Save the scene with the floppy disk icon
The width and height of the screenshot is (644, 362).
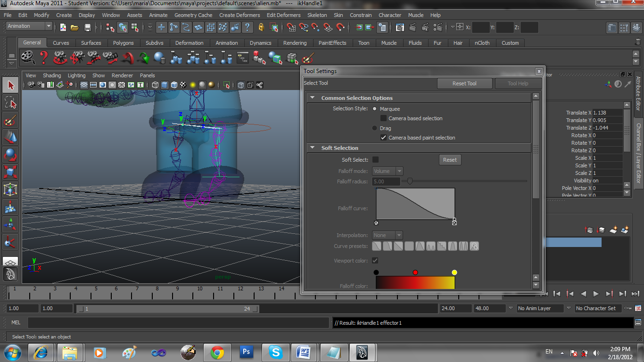point(87,27)
